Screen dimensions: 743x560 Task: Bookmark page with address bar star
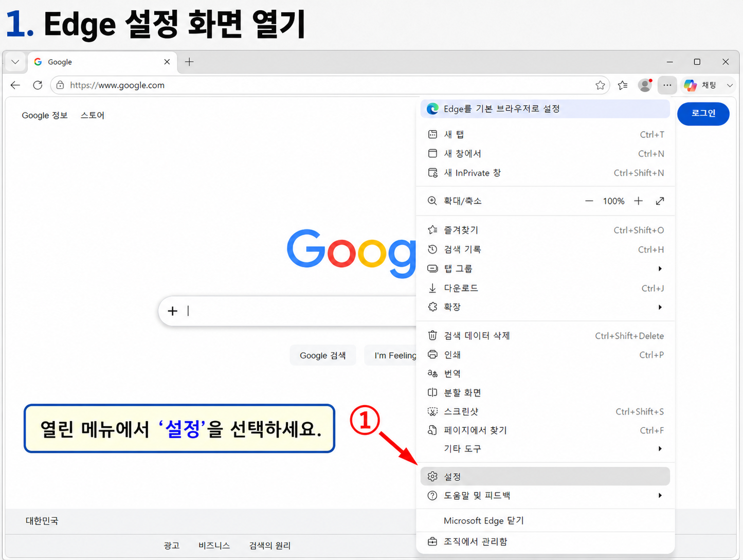tap(600, 85)
